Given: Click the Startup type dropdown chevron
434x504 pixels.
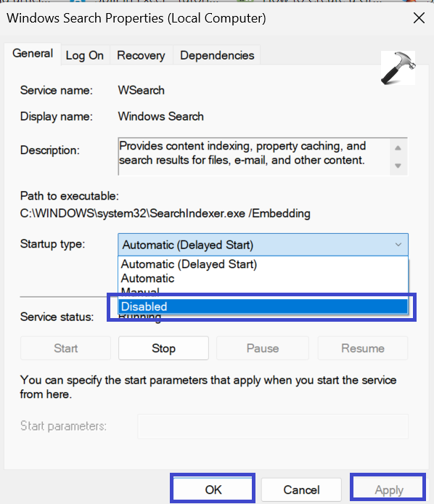Looking at the screenshot, I should tap(398, 245).
